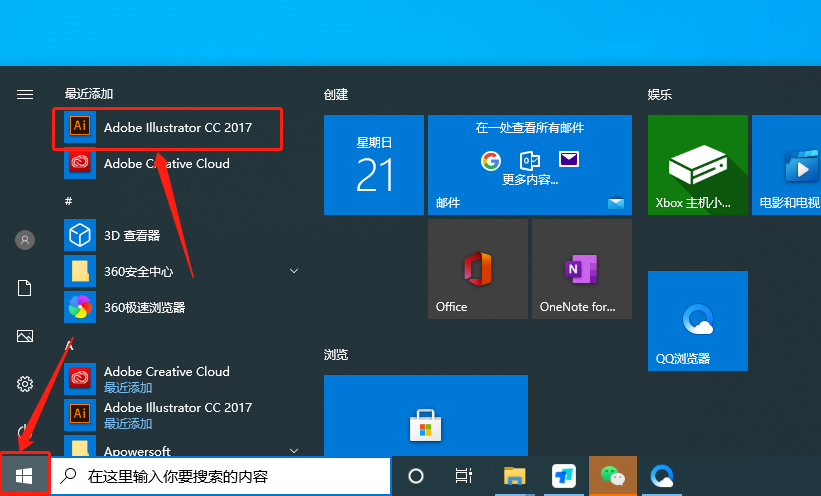Open Adobe Illustrator CC 2017 in A section
The width and height of the screenshot is (821, 496).
(x=183, y=415)
